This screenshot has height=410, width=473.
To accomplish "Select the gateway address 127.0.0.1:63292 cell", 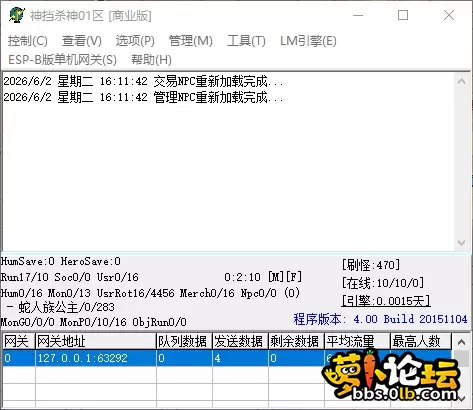I will point(96,358).
